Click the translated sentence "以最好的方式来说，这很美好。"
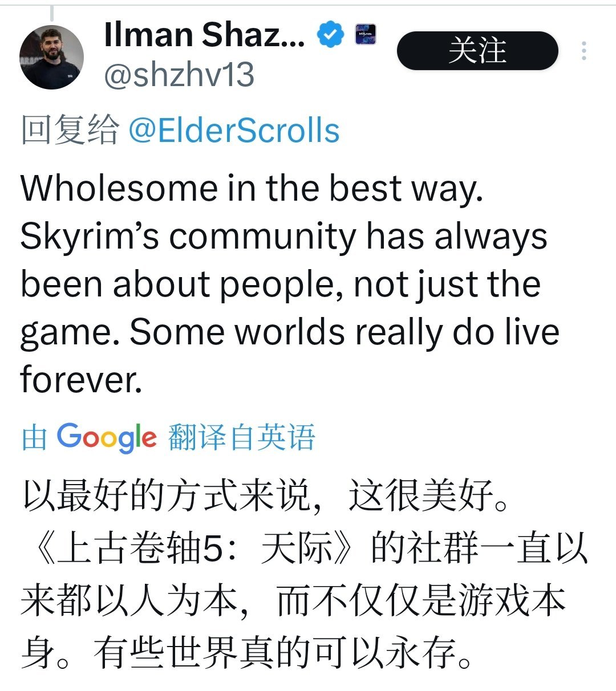Viewport: 616px width, 691px height. (x=265, y=495)
